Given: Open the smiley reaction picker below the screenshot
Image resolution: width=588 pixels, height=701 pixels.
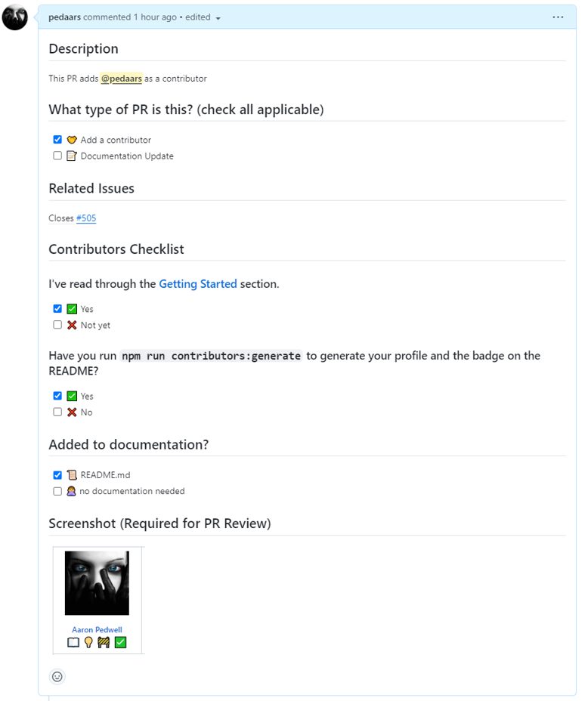Looking at the screenshot, I should (57, 676).
